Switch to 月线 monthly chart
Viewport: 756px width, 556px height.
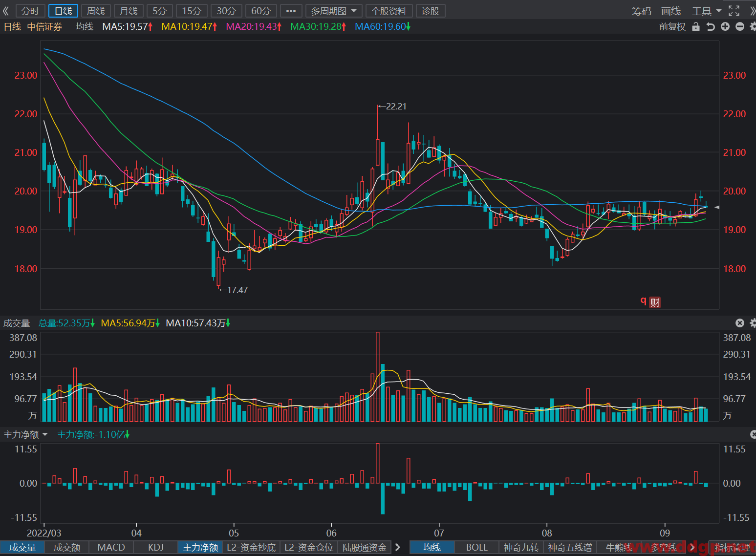click(x=129, y=11)
